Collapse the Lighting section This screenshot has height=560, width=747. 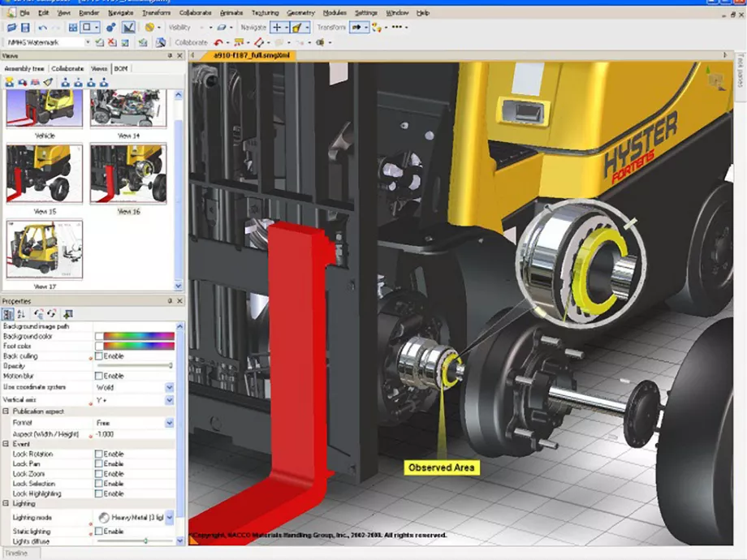click(6, 503)
